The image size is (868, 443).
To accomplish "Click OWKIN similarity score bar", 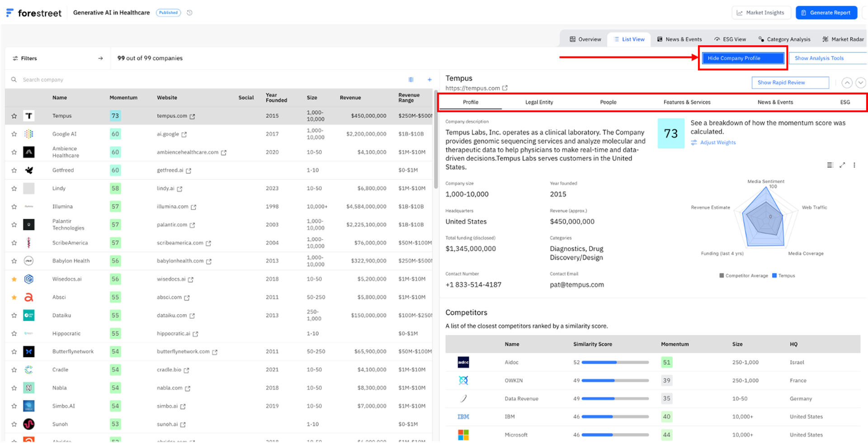I will coord(615,381).
